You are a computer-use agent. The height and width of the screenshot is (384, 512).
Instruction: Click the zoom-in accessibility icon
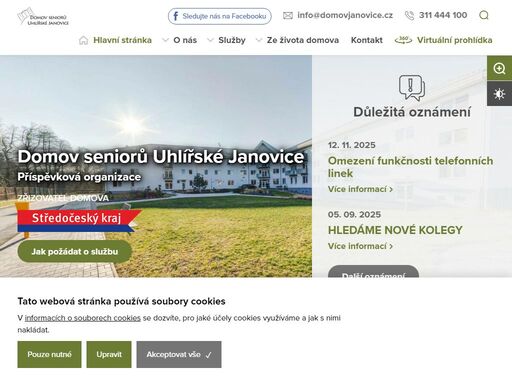pyautogui.click(x=499, y=68)
